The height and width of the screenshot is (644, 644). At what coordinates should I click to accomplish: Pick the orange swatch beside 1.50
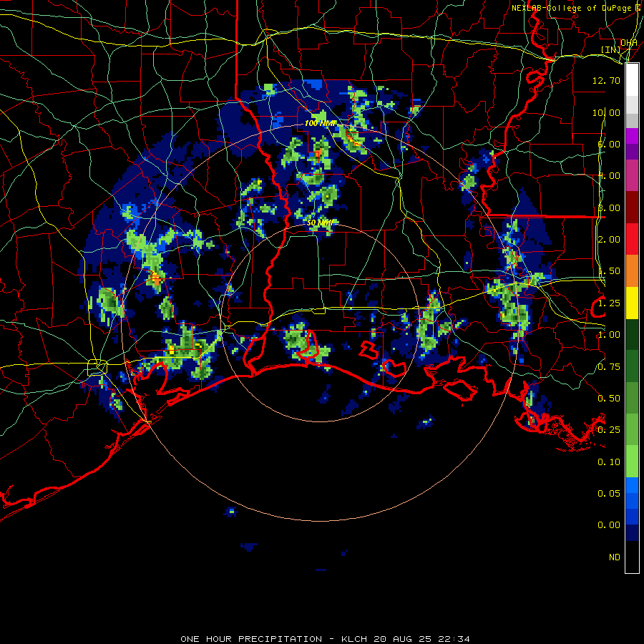(632, 271)
